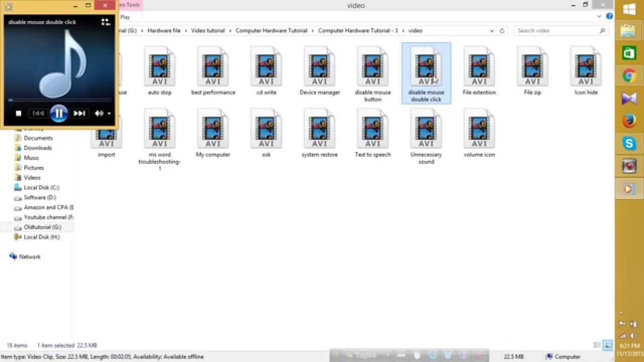Open Skype from the taskbar
Screen dimensions: 644x362
point(628,142)
